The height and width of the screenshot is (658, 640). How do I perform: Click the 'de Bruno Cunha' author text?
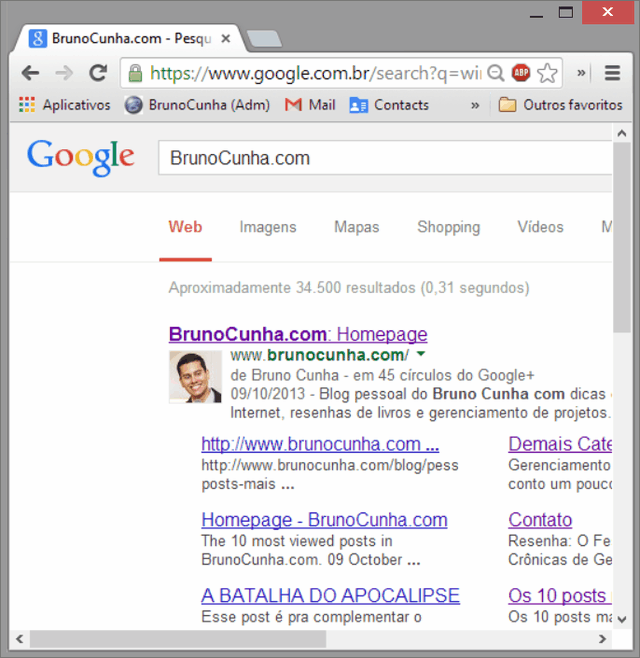coord(285,375)
